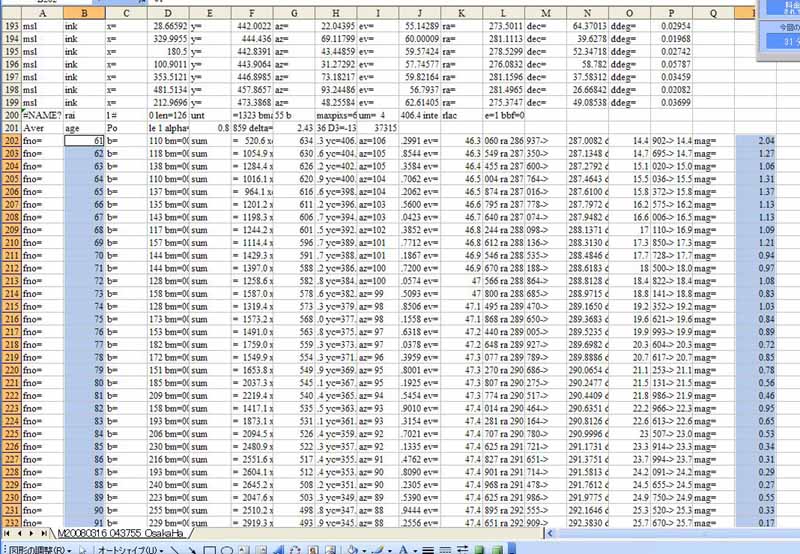Open the Arrow Style options
Screen dimensions: 800x554
(462, 550)
